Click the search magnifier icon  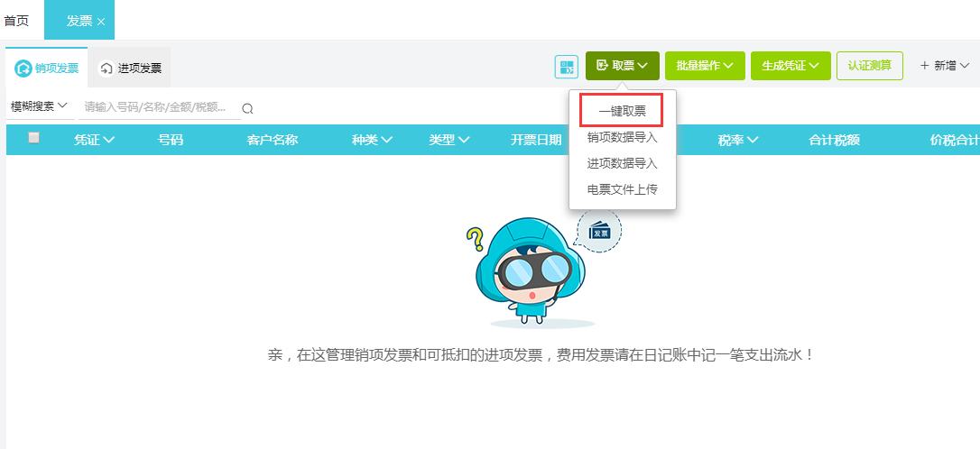tap(247, 109)
